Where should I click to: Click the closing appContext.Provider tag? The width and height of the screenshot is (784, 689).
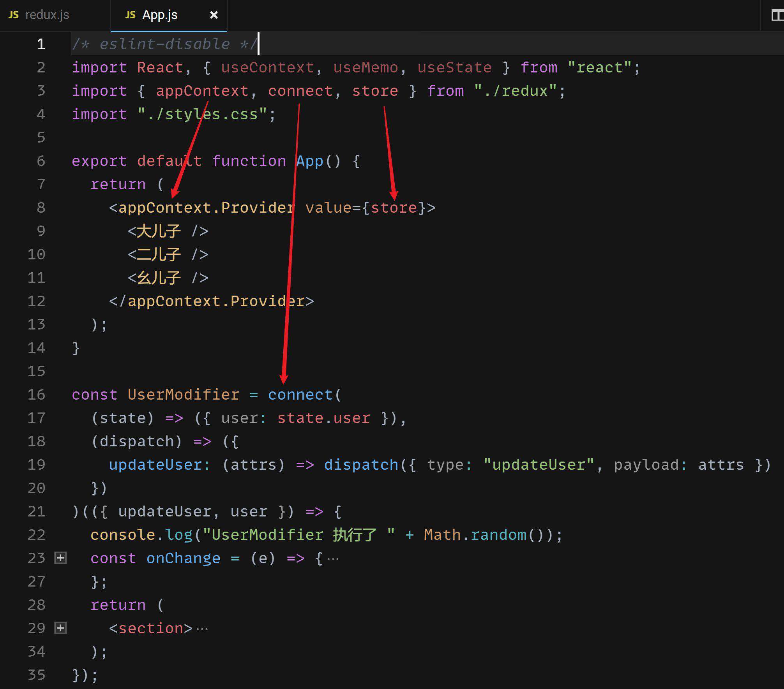[212, 301]
